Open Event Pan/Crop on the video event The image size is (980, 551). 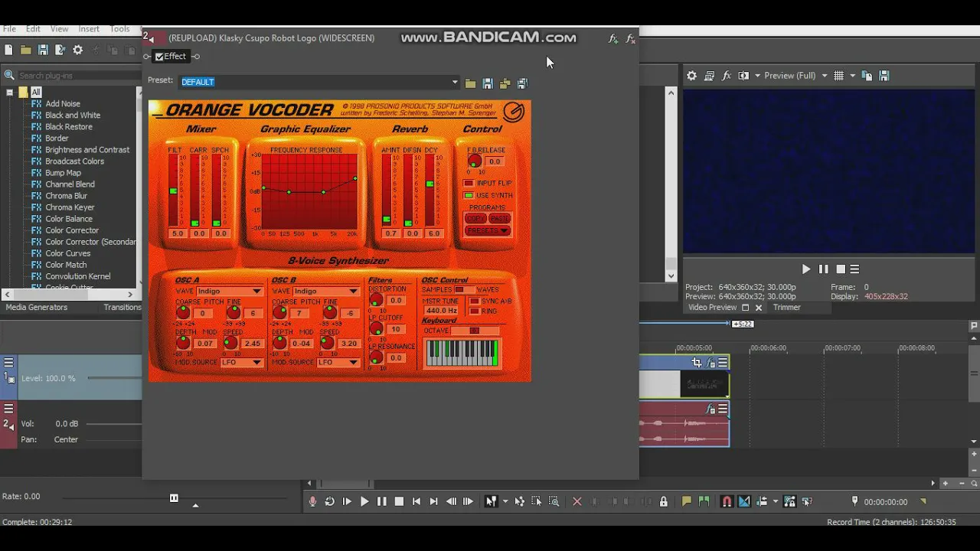[x=696, y=363]
